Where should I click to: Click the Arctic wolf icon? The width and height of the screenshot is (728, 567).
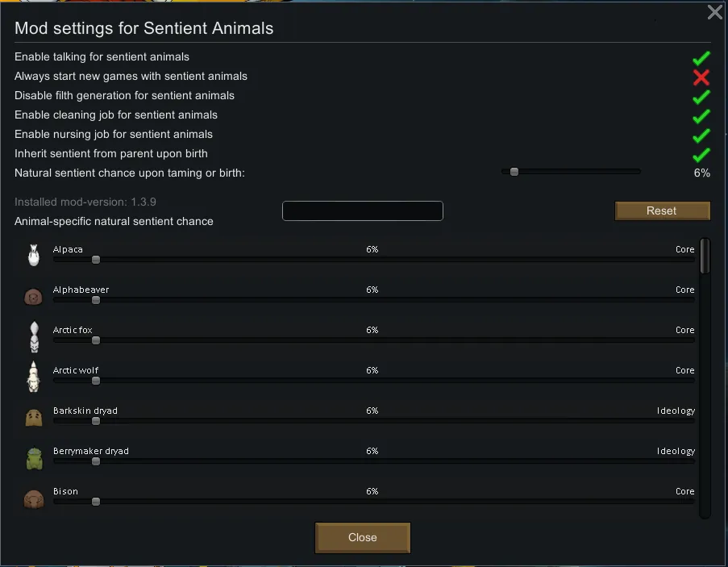[33, 377]
